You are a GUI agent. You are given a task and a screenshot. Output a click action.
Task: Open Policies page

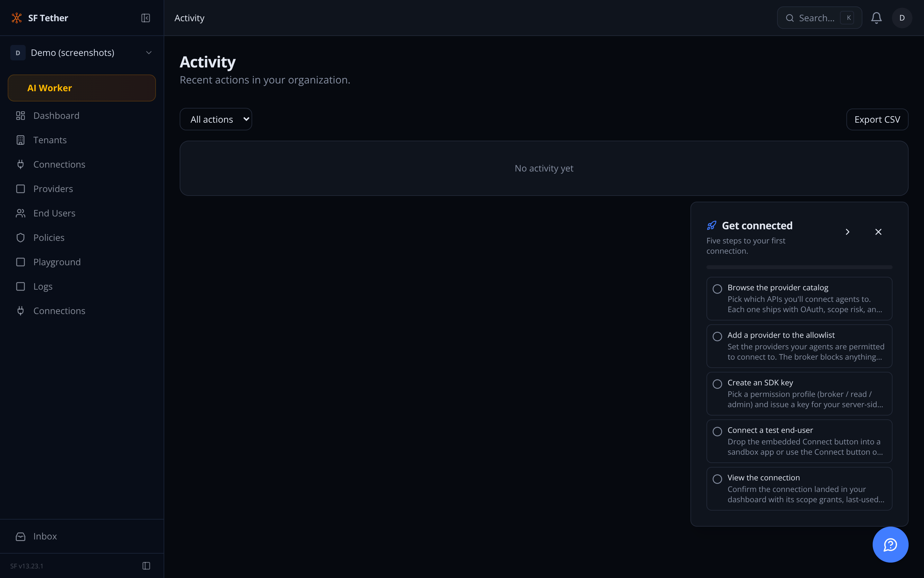click(x=82, y=238)
